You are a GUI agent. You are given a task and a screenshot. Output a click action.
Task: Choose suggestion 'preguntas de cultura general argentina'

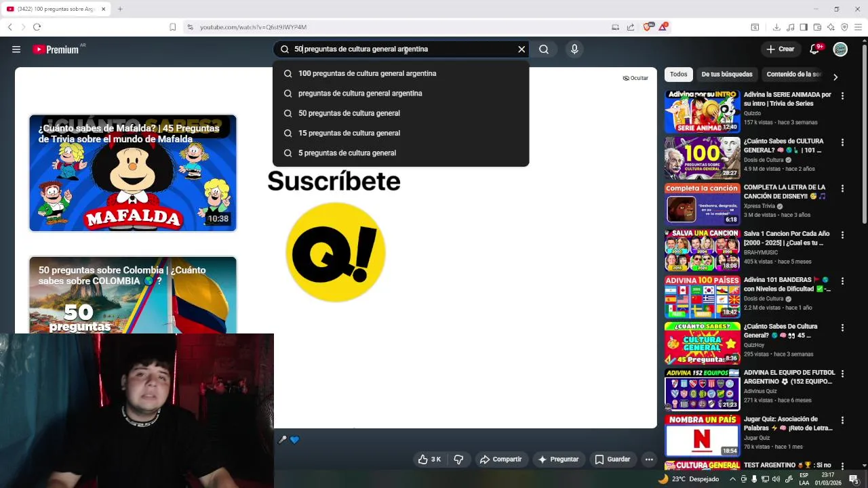(x=401, y=94)
